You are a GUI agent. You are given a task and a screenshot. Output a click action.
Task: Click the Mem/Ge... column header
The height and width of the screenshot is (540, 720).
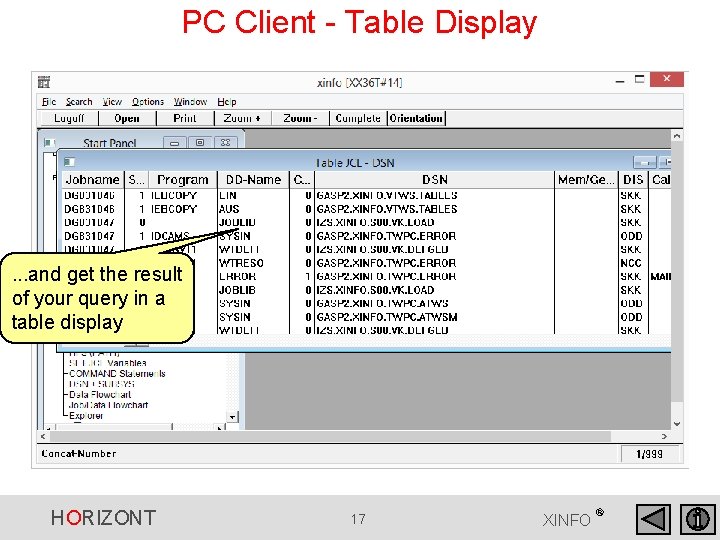coord(586,180)
